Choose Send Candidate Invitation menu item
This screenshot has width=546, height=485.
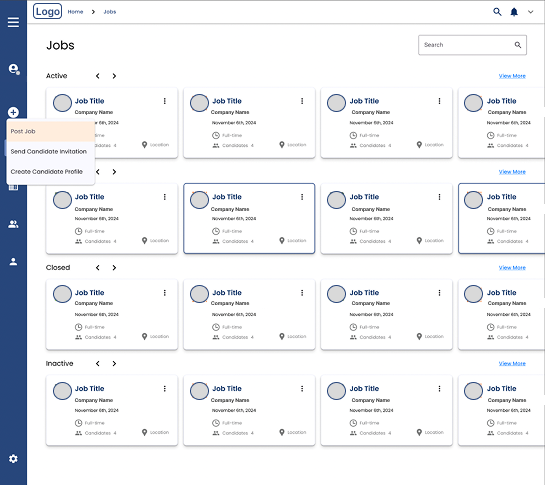click(x=50, y=151)
